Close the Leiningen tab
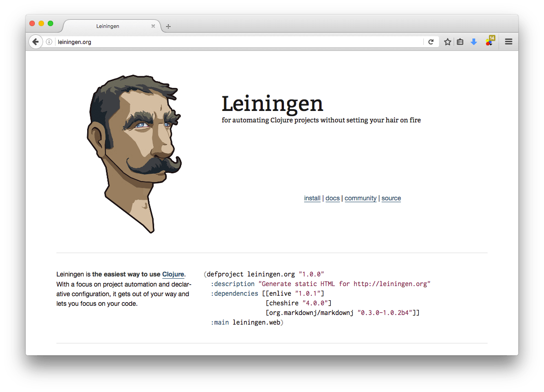The height and width of the screenshot is (392, 544). point(153,26)
